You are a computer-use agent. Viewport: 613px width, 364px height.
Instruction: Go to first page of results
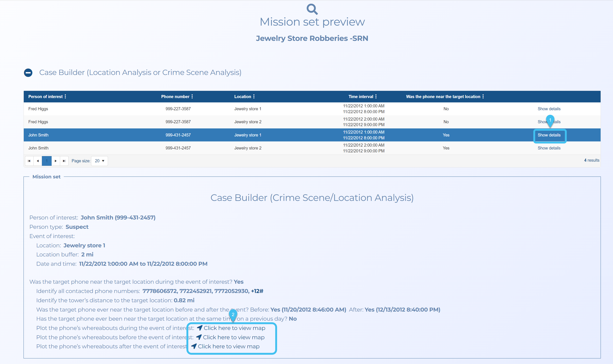[29, 161]
